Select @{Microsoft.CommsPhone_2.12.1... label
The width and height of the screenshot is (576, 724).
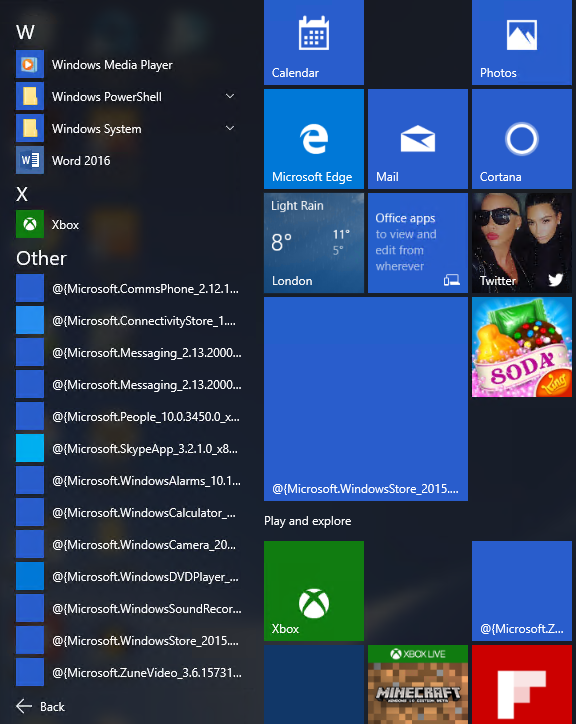tap(146, 289)
